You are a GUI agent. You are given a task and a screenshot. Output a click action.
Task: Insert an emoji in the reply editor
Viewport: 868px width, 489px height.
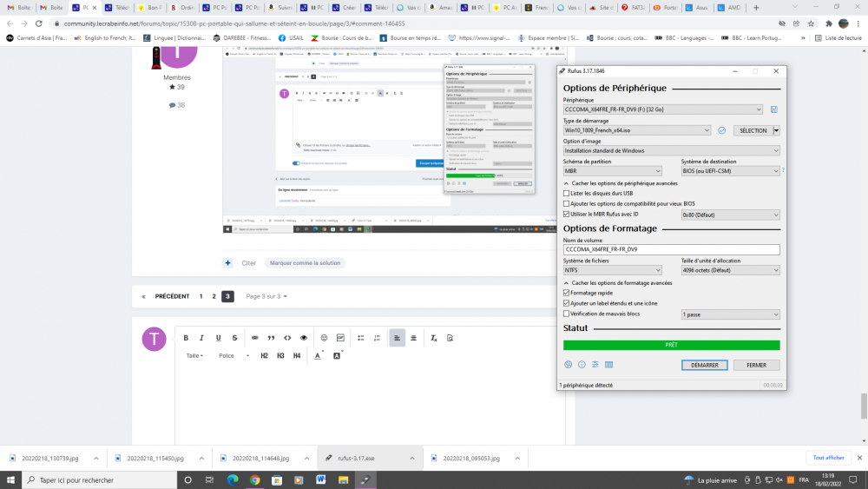(325, 338)
